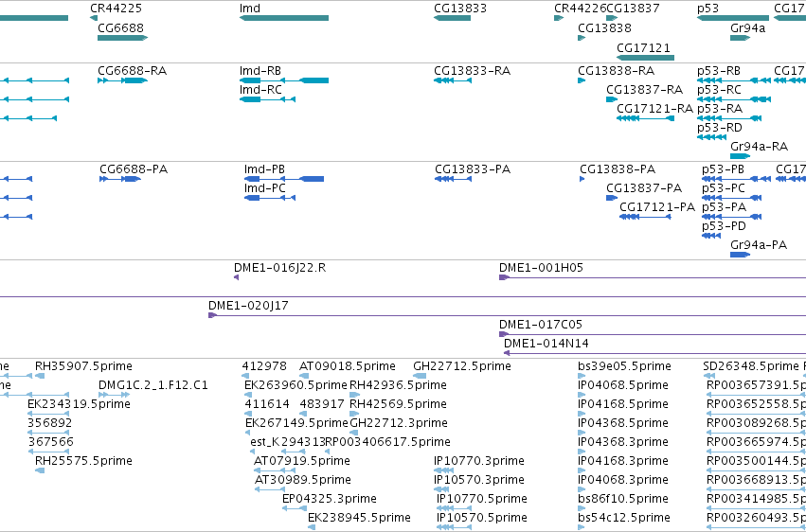806x532 pixels.
Task: Click the CR44225 gene label
Action: coord(116,9)
